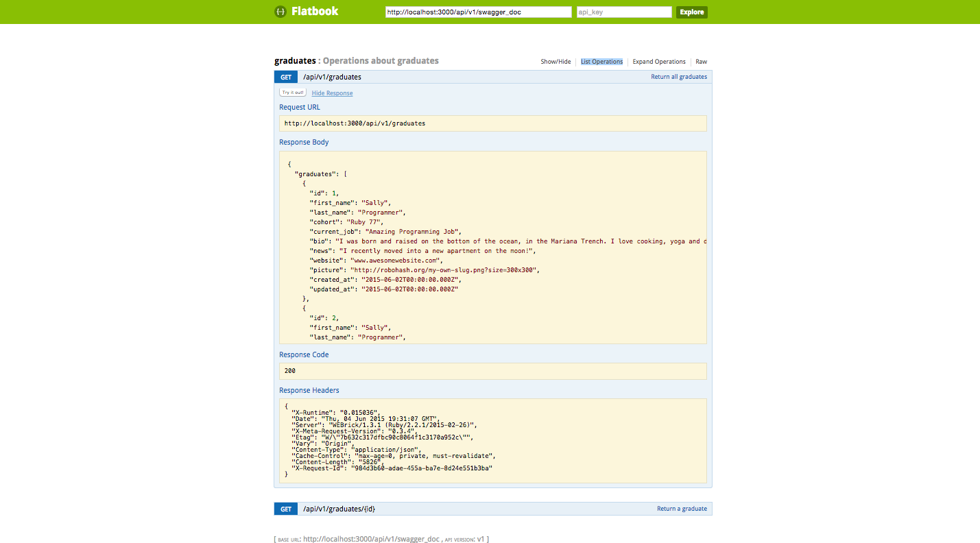Click Expand Operations to open all endpoints
Screen dimensions: 980x543
click(658, 61)
